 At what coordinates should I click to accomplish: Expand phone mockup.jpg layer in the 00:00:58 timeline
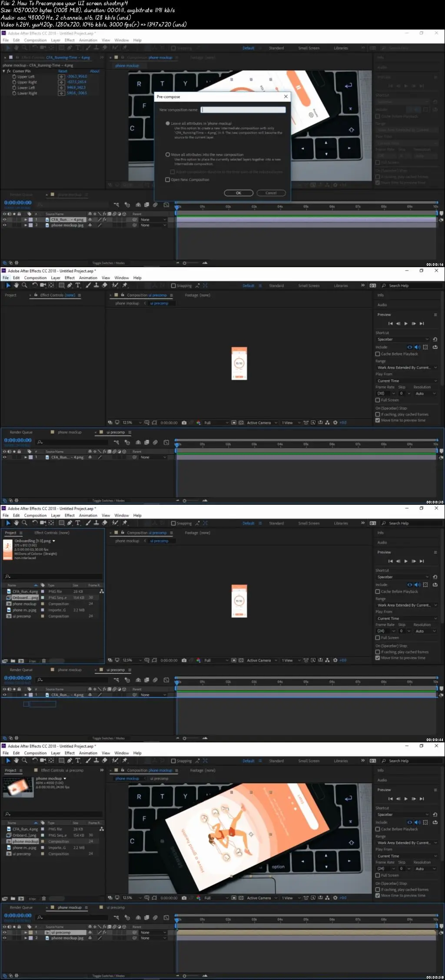click(26, 938)
